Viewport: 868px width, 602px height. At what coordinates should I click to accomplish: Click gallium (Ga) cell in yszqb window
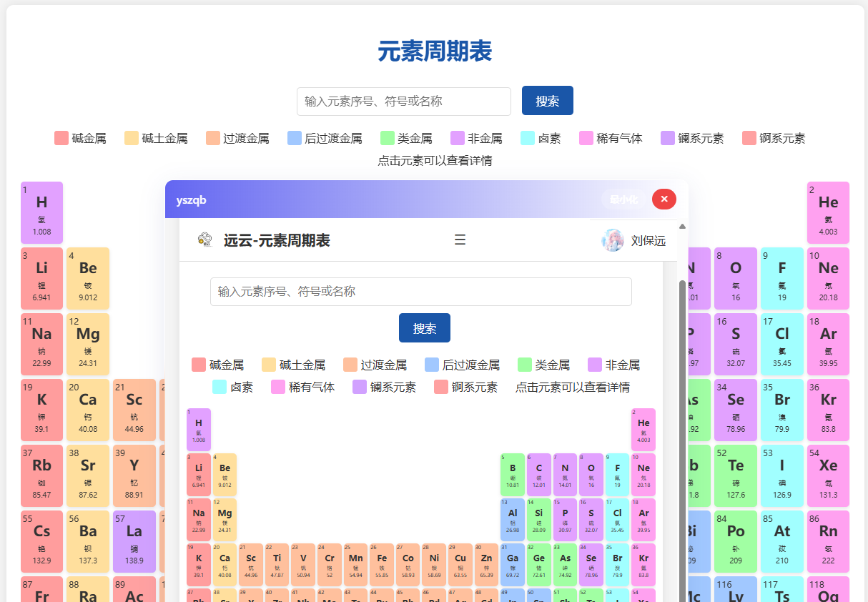(513, 565)
